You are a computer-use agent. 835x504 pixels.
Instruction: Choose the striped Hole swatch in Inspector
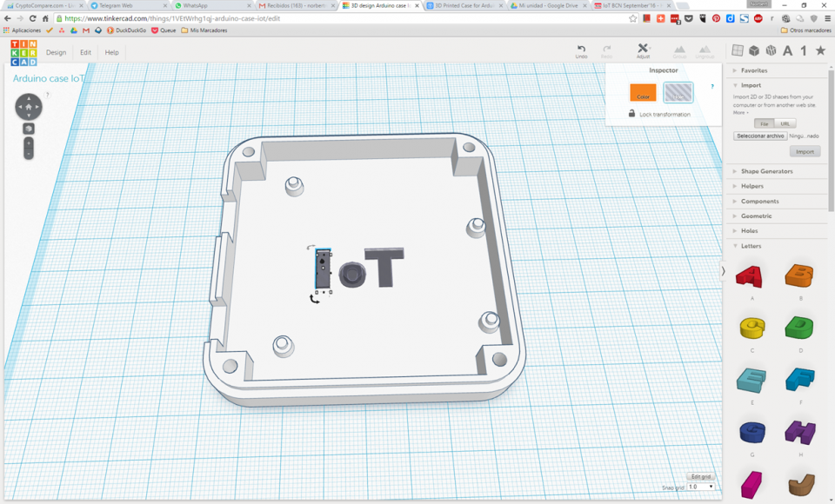pyautogui.click(x=678, y=93)
